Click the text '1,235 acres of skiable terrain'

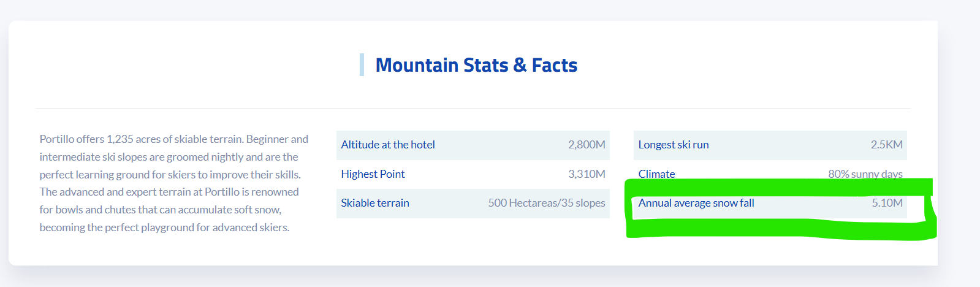(175, 139)
